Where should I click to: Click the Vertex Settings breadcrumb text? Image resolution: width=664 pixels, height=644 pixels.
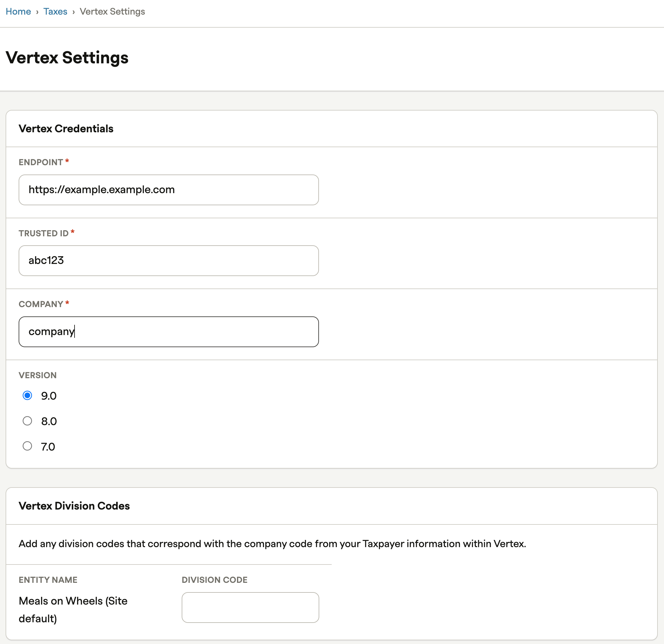[112, 11]
